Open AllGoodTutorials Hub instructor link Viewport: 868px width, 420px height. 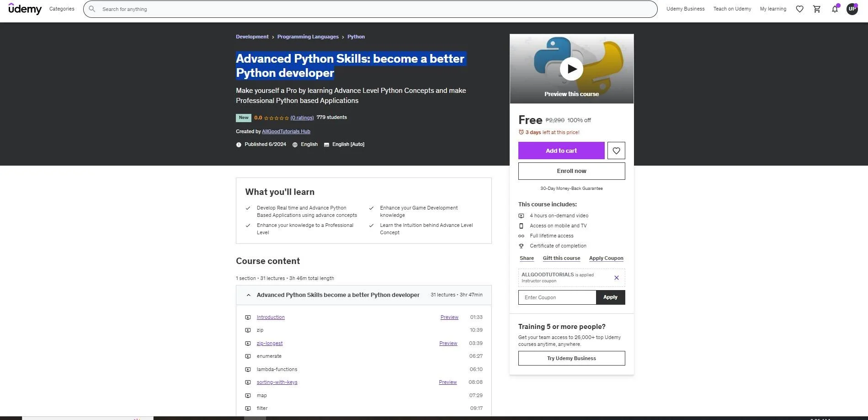click(x=286, y=131)
